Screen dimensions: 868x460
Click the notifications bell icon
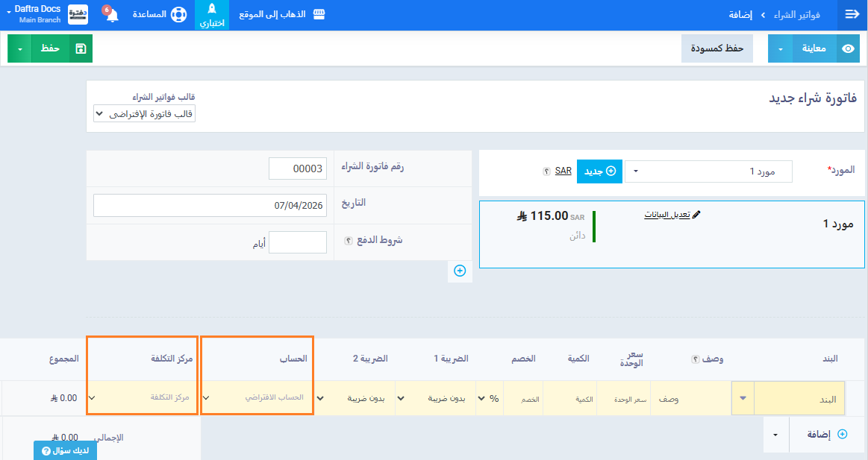click(112, 16)
